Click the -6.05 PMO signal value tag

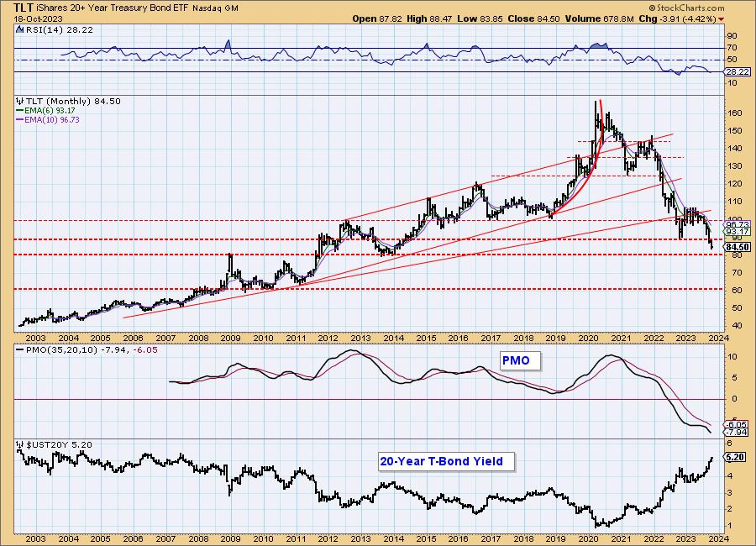(738, 424)
